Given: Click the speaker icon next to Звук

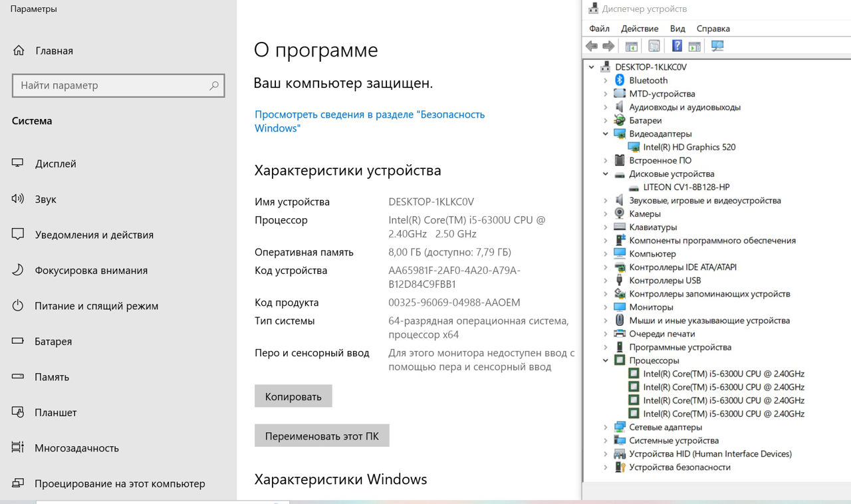Looking at the screenshot, I should click(18, 199).
